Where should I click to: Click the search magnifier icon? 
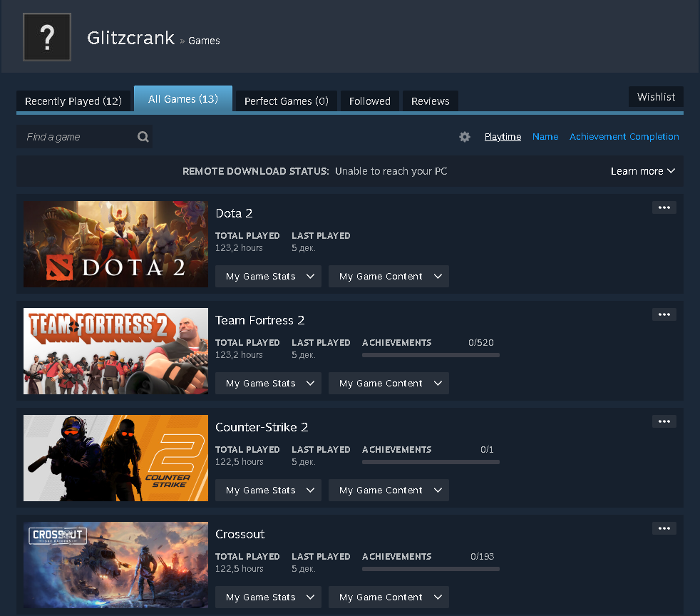[143, 137]
